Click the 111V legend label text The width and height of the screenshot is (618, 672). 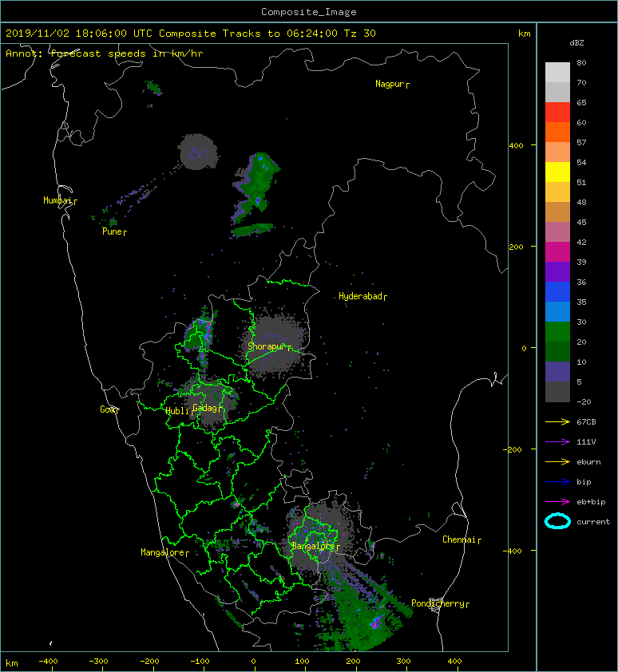[586, 442]
